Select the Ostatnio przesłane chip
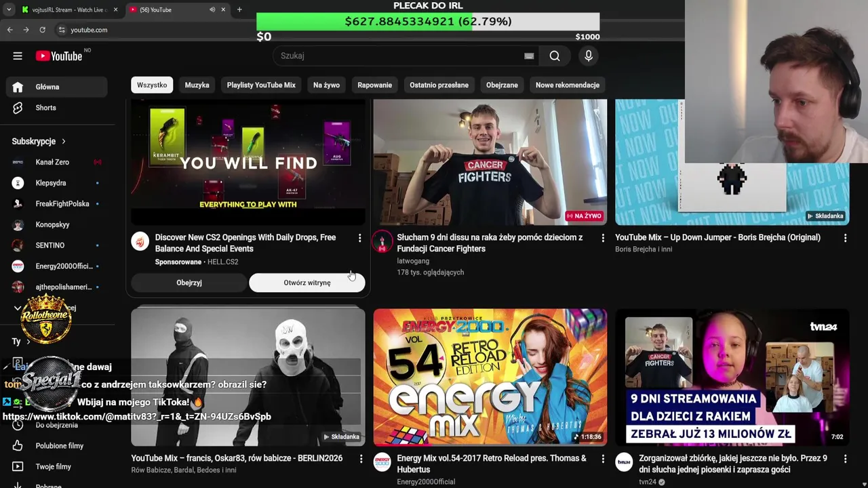This screenshot has width=868, height=488. pos(439,85)
